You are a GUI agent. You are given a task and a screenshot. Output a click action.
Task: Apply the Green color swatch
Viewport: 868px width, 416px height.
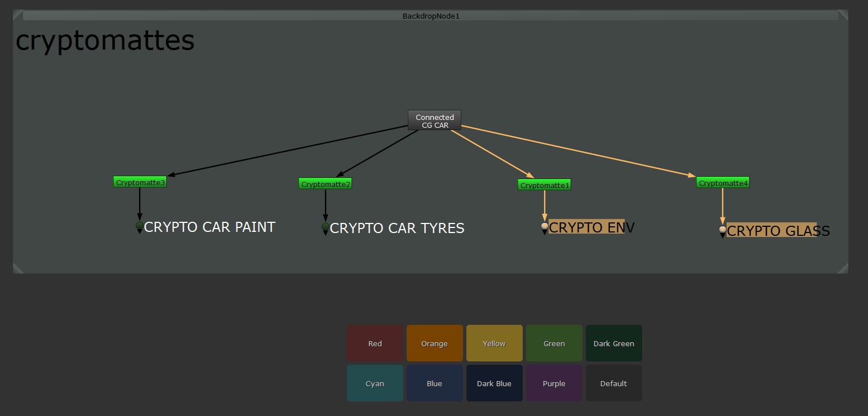(x=554, y=343)
